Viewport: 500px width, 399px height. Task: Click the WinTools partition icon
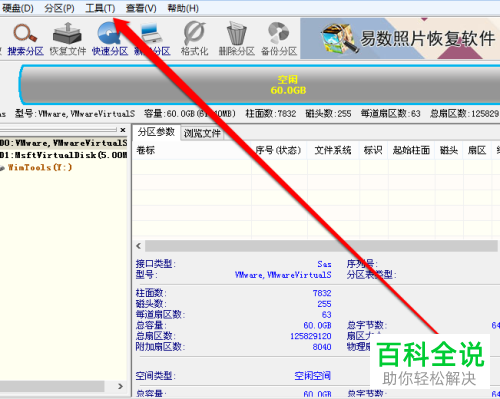pyautogui.click(x=3, y=168)
